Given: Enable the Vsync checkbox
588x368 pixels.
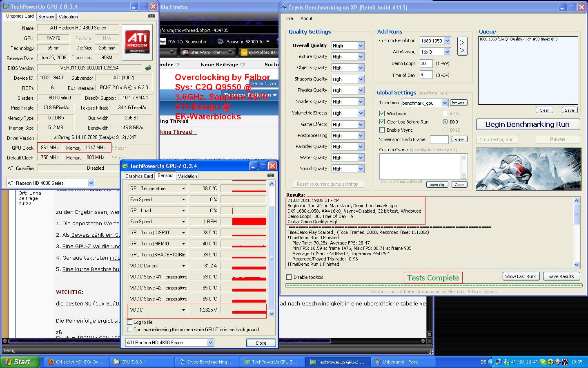Looking at the screenshot, I should [382, 130].
